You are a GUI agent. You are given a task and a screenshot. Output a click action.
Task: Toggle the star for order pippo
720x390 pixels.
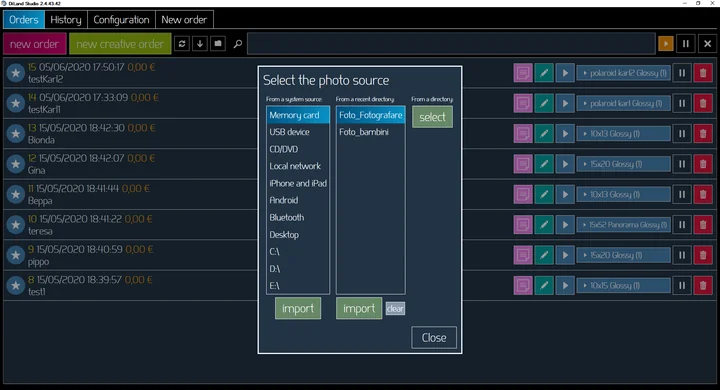coord(16,255)
